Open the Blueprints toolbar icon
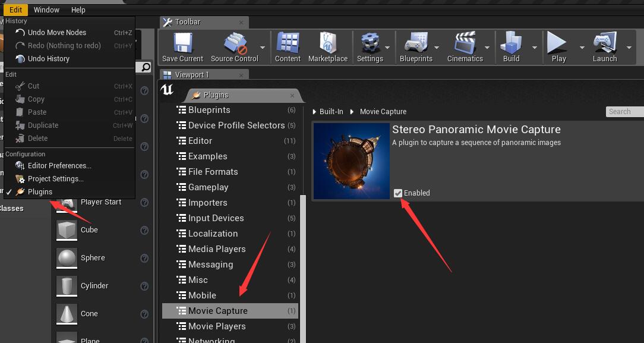 coord(416,43)
